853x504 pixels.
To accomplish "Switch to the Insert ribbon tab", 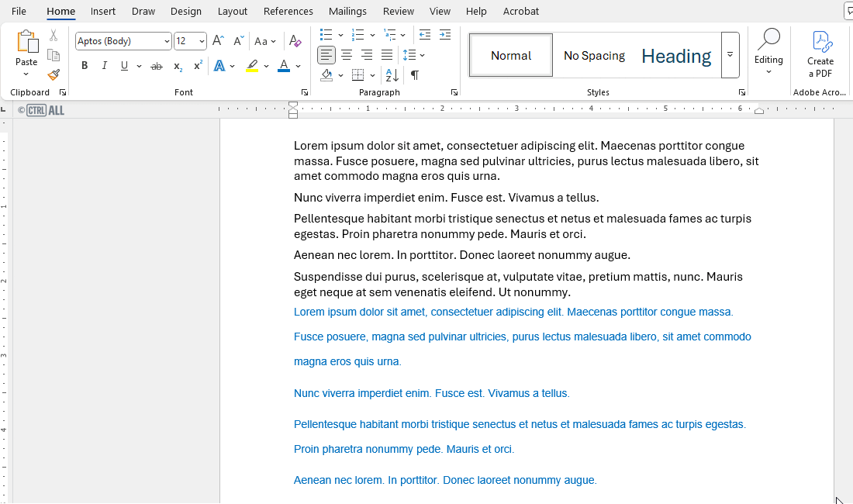I will click(x=103, y=11).
